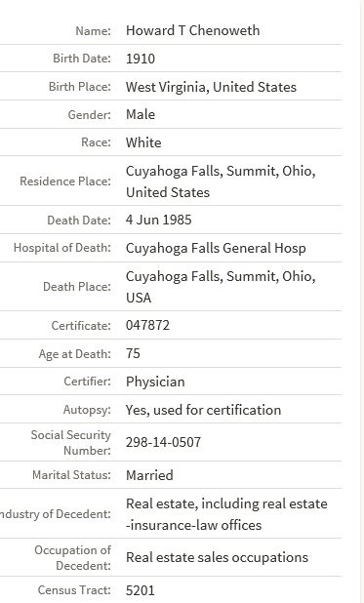Screen dimensions: 364x603
Task: Click death date 4 Jun 1985
Action: point(158,220)
